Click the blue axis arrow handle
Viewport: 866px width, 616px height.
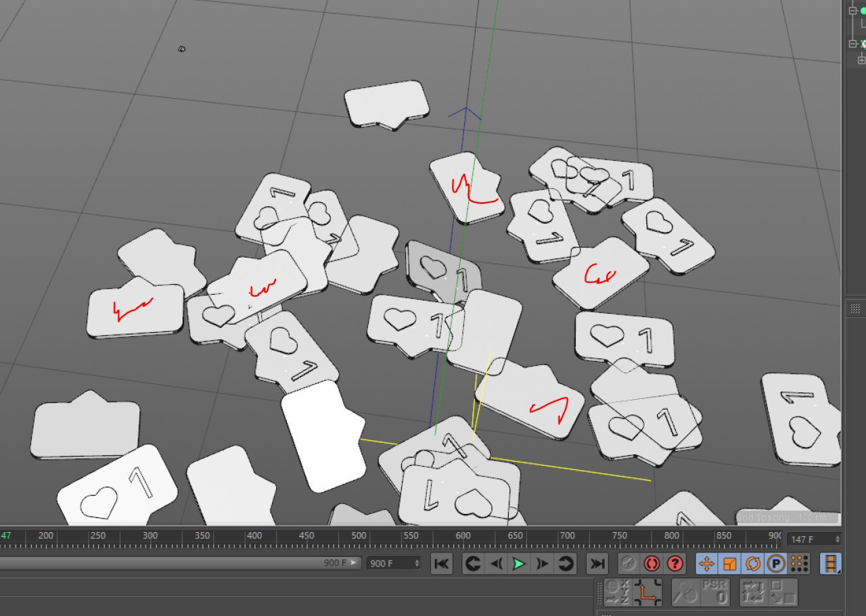coord(465,113)
